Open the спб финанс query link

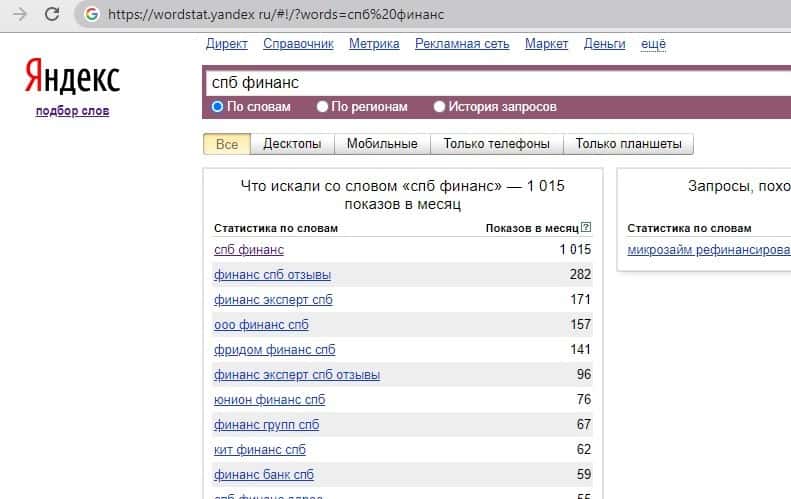(x=249, y=250)
